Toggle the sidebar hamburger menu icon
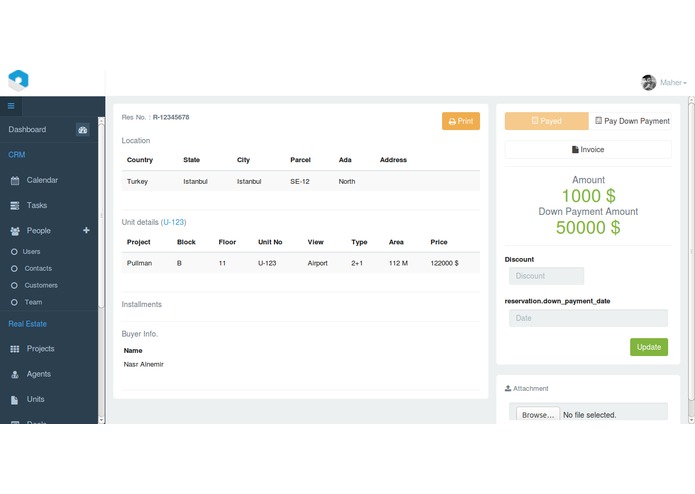The image size is (695, 494). 11,106
